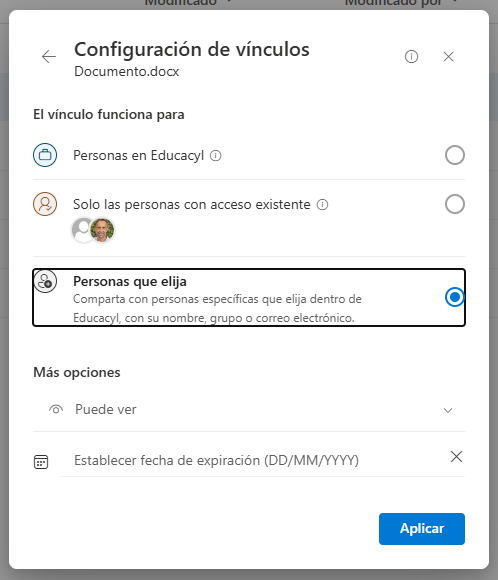This screenshot has height=580, width=498.
Task: Click info icon next to acceso existente
Action: point(322,205)
